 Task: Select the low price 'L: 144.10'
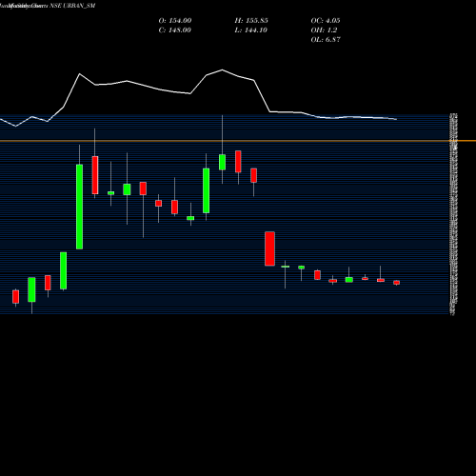click(x=250, y=30)
